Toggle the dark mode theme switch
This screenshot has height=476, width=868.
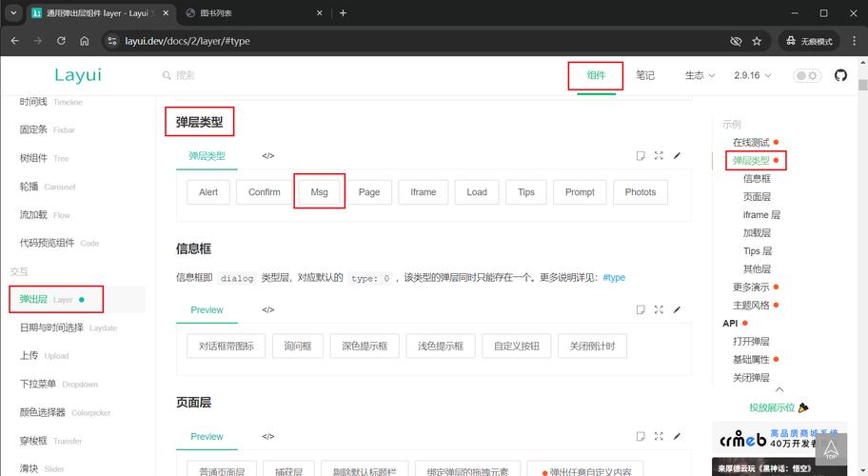(807, 75)
